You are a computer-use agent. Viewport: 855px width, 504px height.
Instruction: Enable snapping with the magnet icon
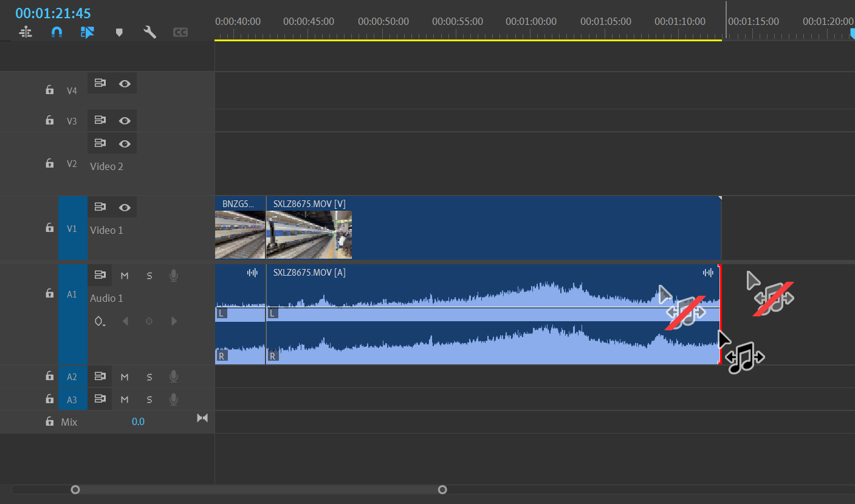57,32
